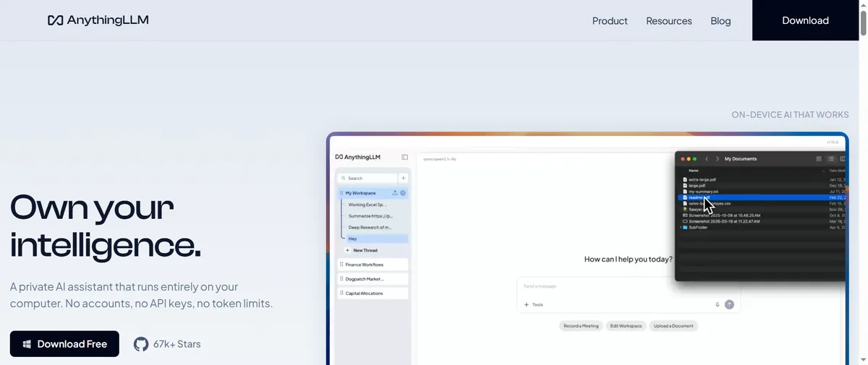Image resolution: width=868 pixels, height=365 pixels.
Task: Click the black Download button in header
Action: [805, 20]
